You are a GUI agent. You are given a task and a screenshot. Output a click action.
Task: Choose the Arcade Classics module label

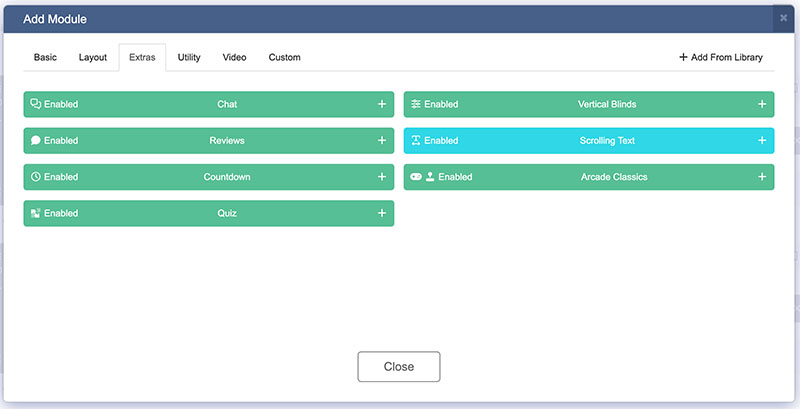coord(613,177)
